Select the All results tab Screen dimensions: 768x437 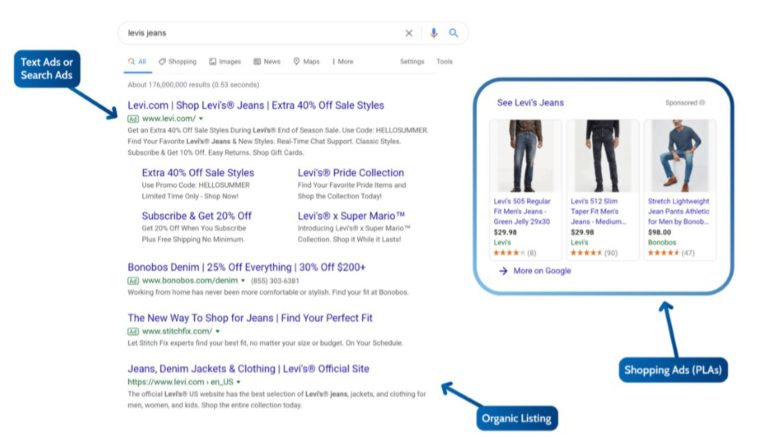point(137,62)
